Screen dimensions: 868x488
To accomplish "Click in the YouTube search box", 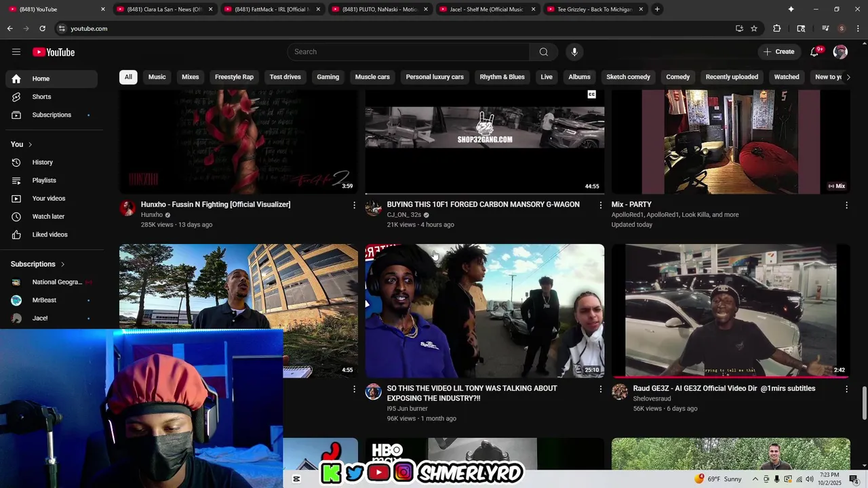I will tap(408, 52).
